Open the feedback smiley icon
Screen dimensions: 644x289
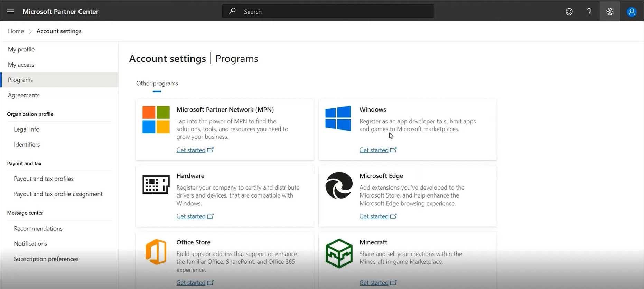click(x=569, y=11)
